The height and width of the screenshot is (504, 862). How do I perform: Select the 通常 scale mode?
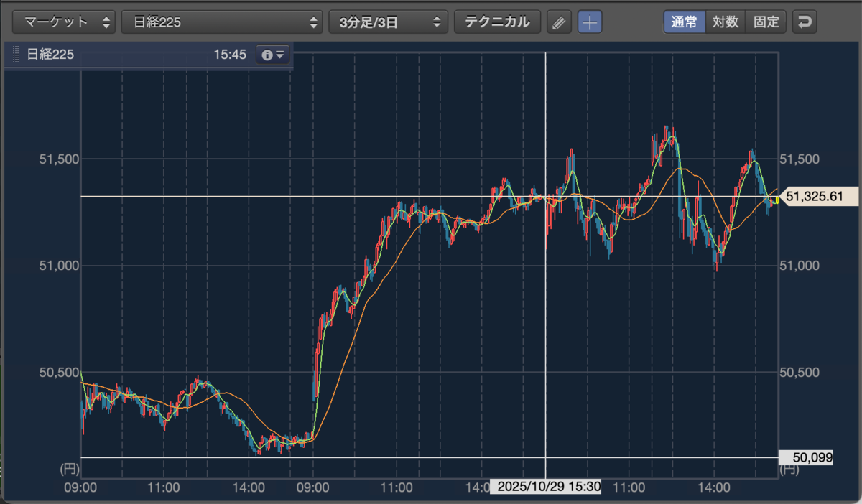(685, 22)
